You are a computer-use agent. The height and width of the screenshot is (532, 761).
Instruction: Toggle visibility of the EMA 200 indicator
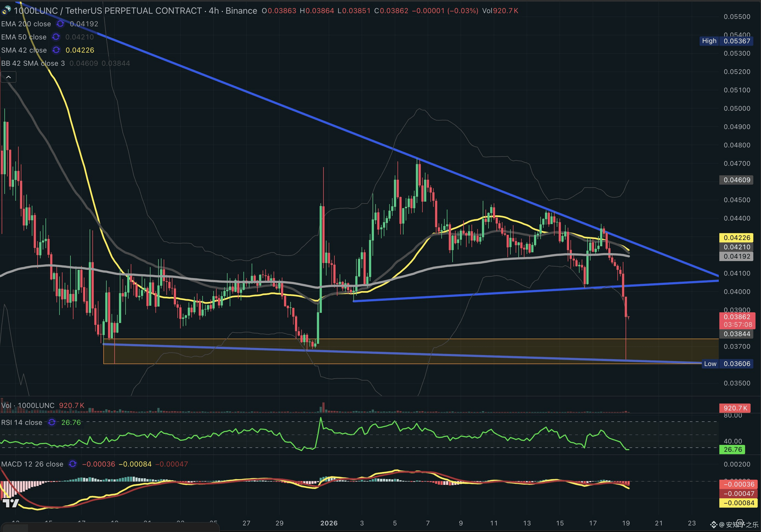point(26,24)
